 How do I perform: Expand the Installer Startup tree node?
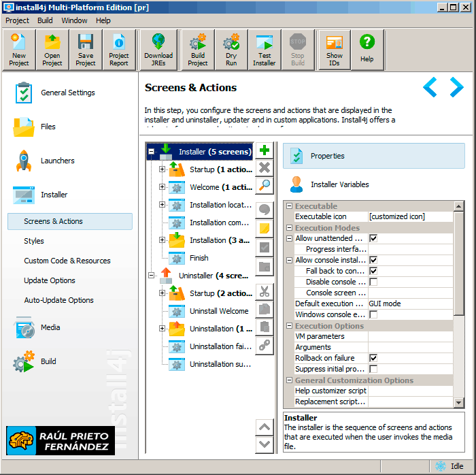click(162, 169)
